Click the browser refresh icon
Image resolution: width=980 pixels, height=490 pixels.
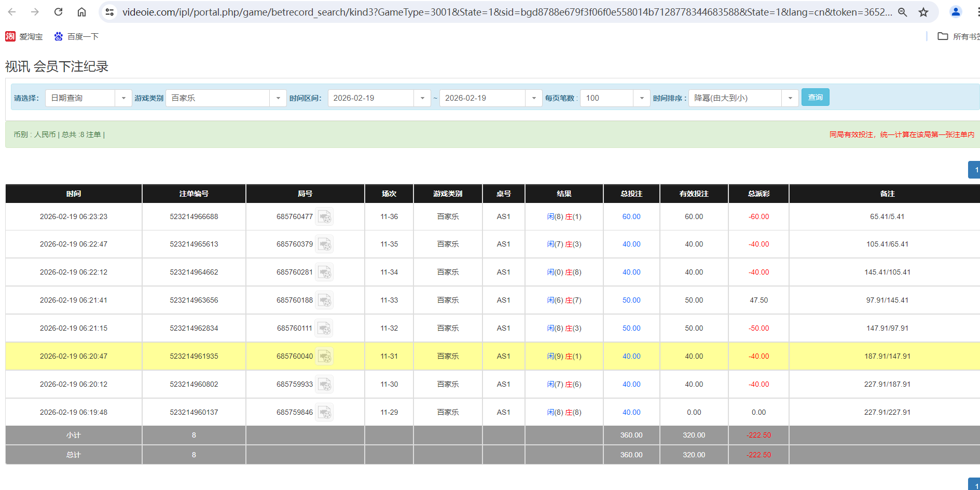click(x=58, y=11)
